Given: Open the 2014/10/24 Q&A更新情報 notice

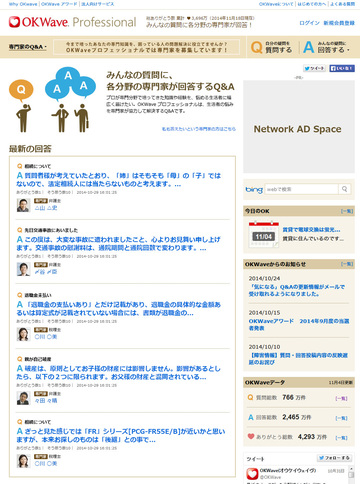Looking at the screenshot, I should coord(296,290).
